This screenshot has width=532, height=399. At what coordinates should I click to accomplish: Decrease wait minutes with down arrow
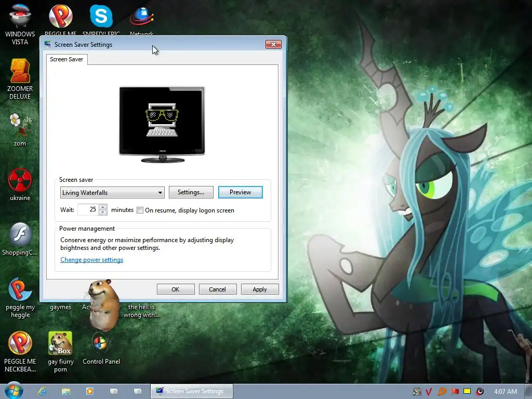pos(103,212)
